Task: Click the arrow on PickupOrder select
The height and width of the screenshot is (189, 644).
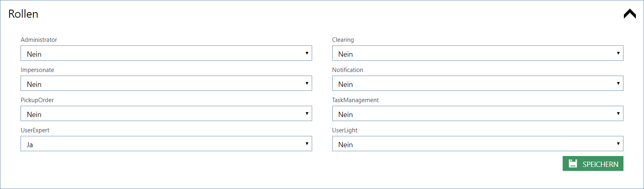Action: point(306,113)
